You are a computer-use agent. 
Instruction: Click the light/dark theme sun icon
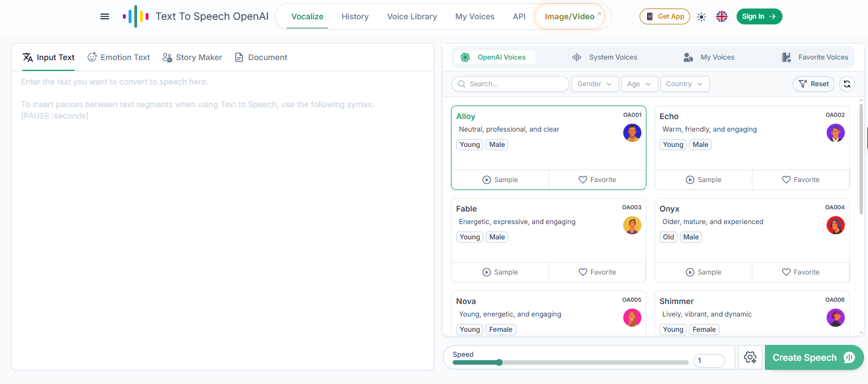point(701,16)
